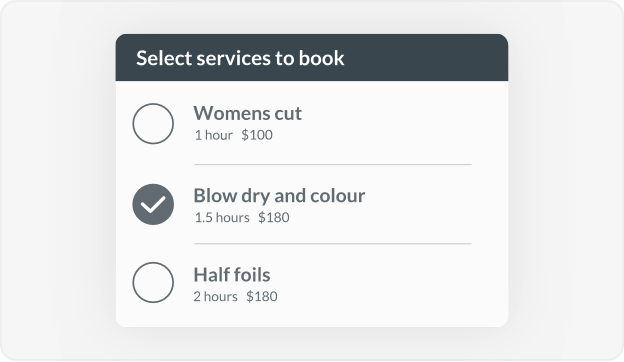Click the $180 price beside 2 hours
The height and width of the screenshot is (362, 624).
pos(262,297)
